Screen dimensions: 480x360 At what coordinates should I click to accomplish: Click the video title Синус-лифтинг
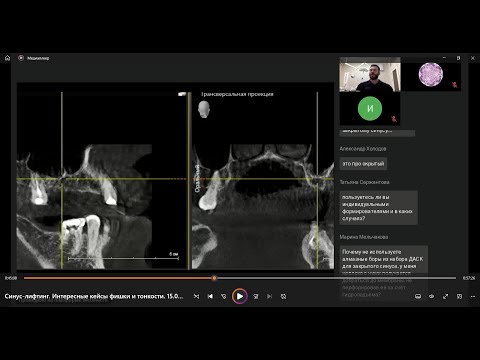coord(94,296)
